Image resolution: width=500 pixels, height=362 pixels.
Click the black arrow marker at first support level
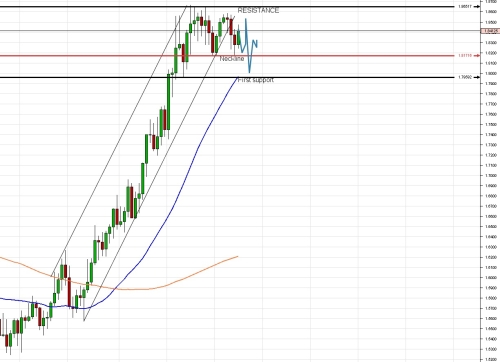pos(477,77)
